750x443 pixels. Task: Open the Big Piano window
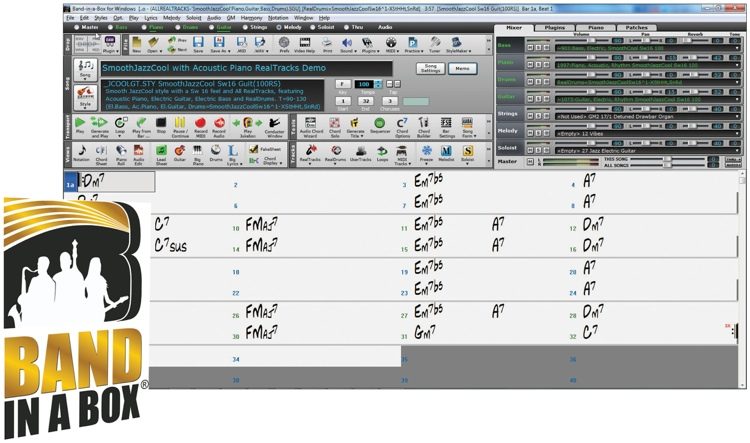coord(197,155)
